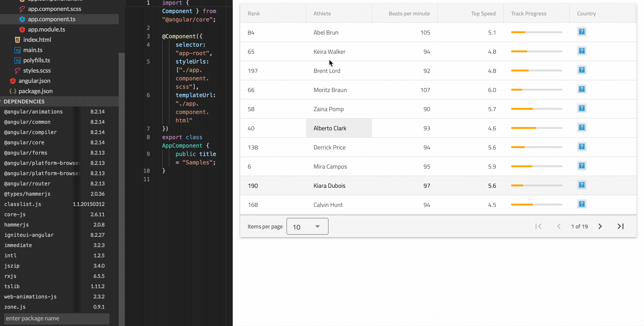Click the Sass icon beside app.component.scss
Screen dimensions: 644x326
pos(22,9)
